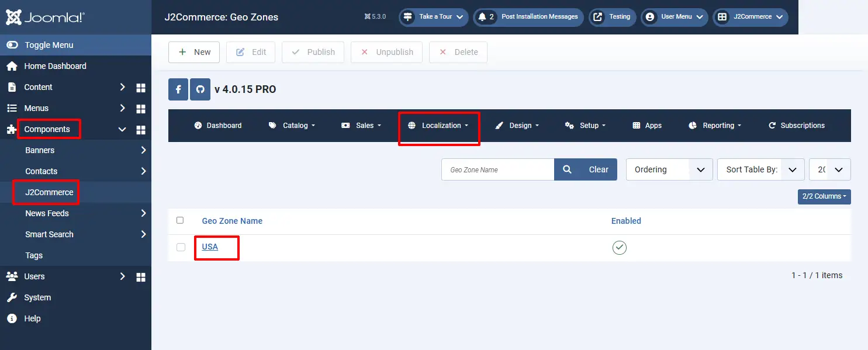Click the New button
The width and height of the screenshot is (868, 350).
pos(194,52)
